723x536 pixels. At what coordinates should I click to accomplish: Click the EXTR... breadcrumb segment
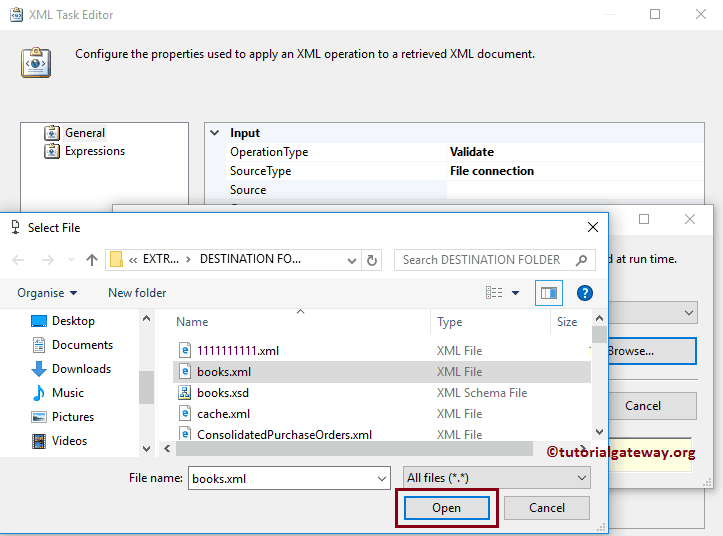click(x=160, y=259)
